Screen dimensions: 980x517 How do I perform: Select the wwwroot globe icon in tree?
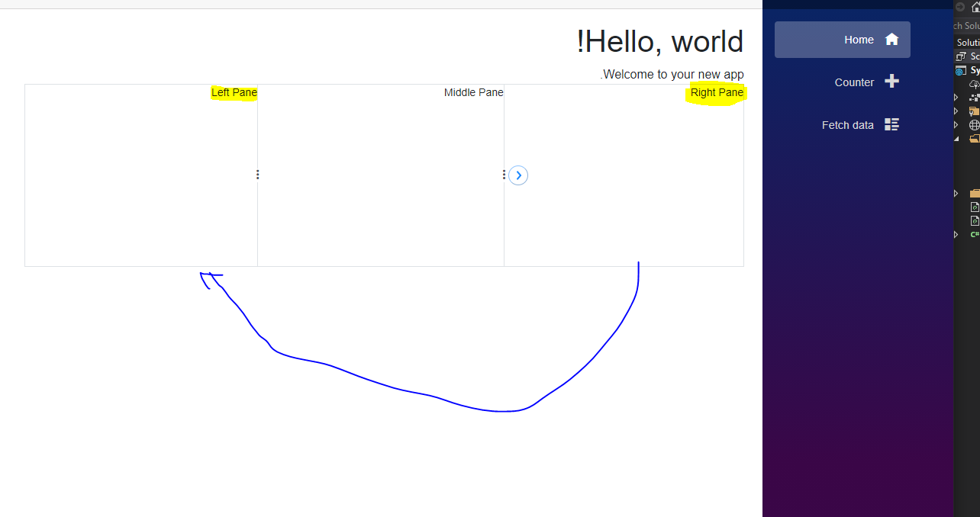click(974, 125)
